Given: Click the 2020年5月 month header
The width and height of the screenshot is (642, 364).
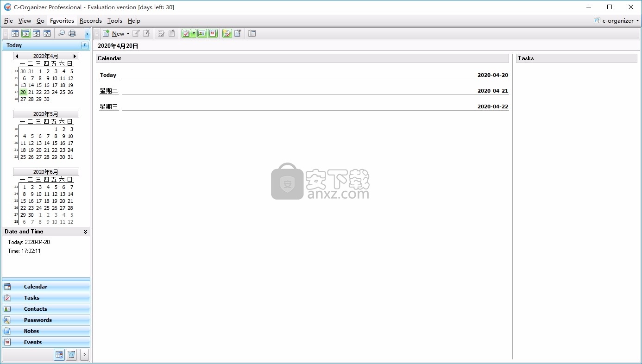Looking at the screenshot, I should tap(46, 114).
